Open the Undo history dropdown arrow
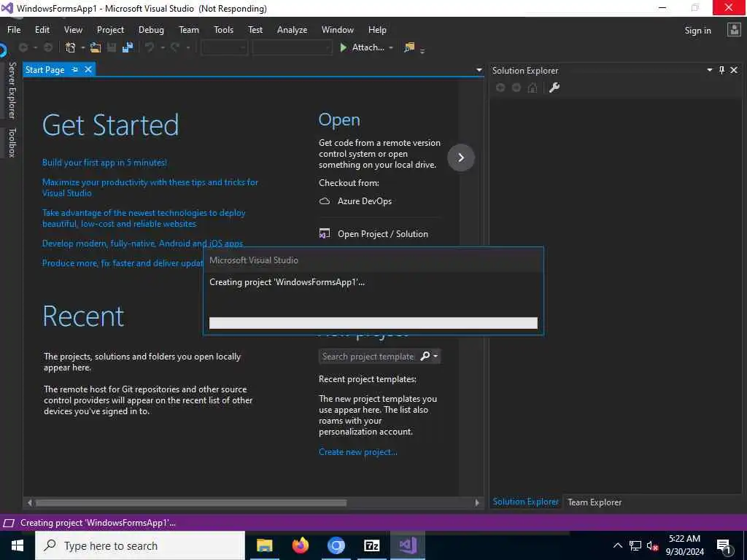The width and height of the screenshot is (747, 560). pyautogui.click(x=162, y=47)
